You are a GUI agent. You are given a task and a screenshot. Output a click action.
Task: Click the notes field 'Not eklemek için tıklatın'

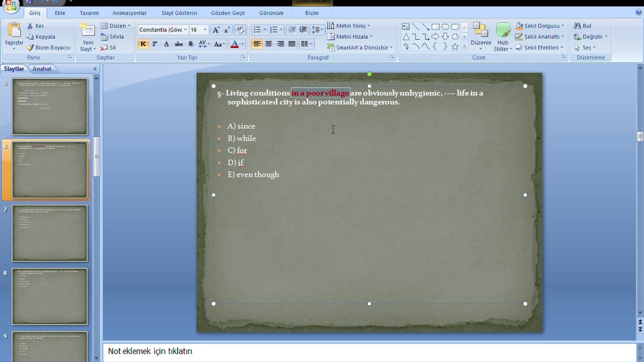point(370,351)
